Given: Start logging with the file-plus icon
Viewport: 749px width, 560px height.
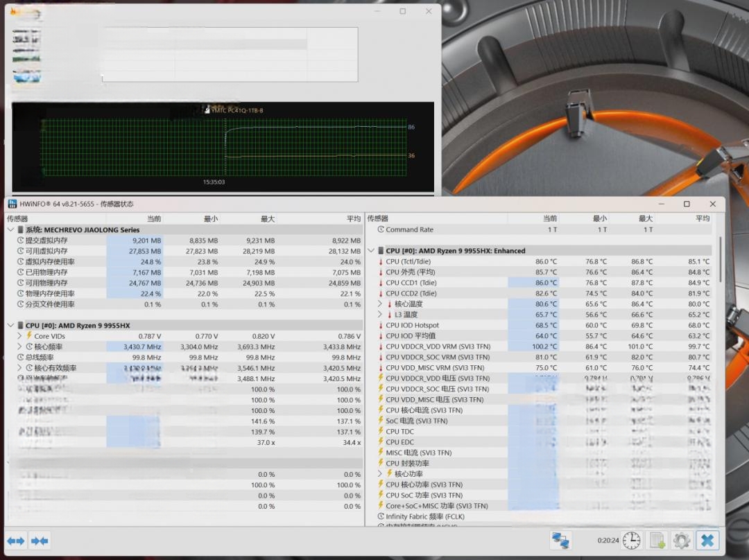Looking at the screenshot, I should (657, 541).
